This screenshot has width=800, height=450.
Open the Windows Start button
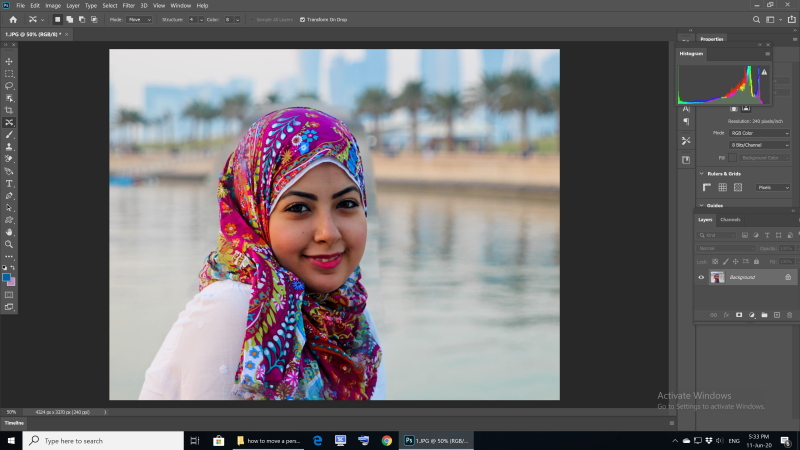pos(11,441)
